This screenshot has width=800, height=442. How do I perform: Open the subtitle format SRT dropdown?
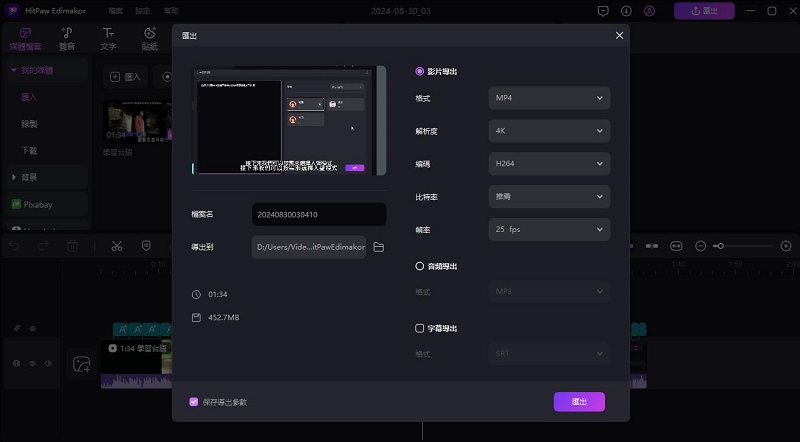pos(549,354)
